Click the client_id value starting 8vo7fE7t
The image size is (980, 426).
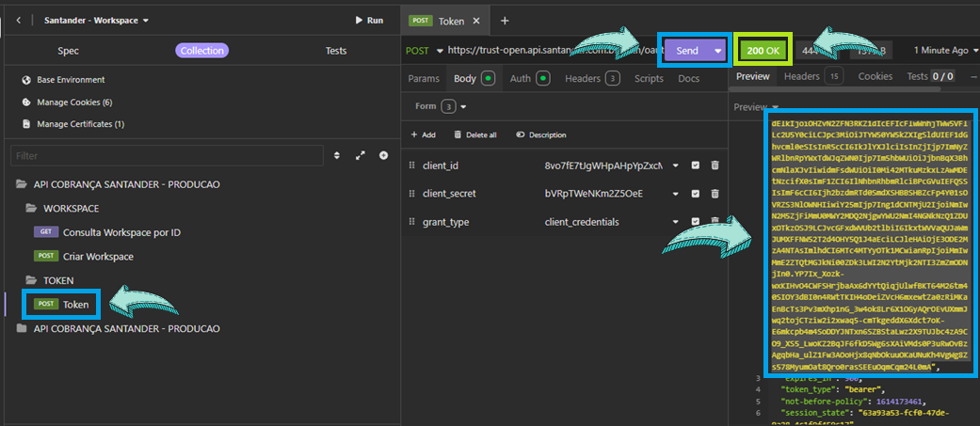coord(603,166)
